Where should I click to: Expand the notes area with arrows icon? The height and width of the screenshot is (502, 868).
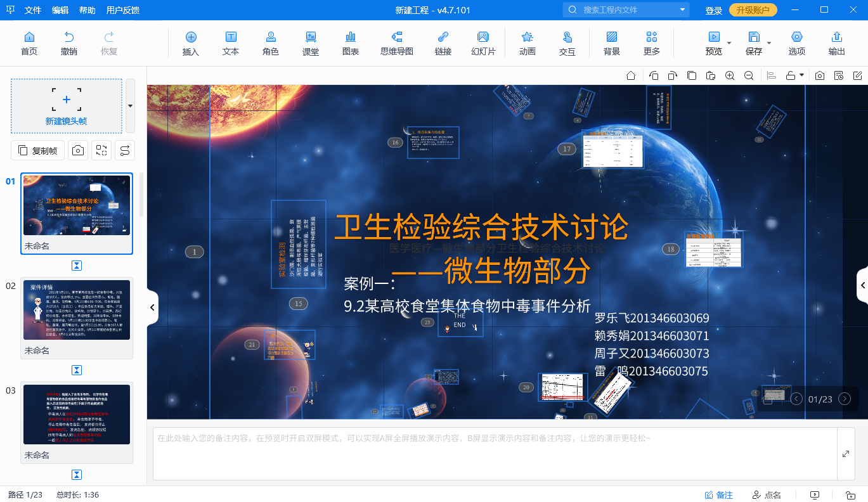tap(846, 454)
